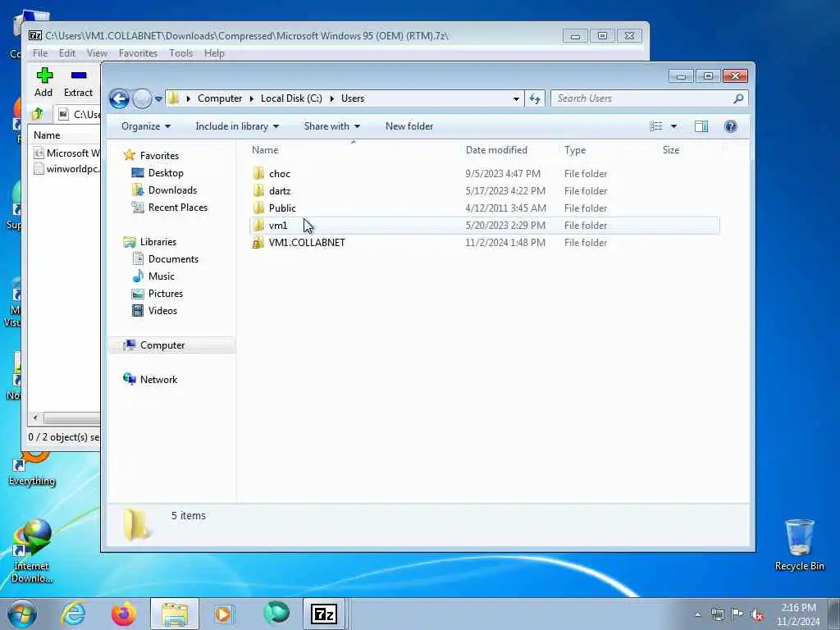This screenshot has height=630, width=840.
Task: Select Favorites in the navigation pane
Action: coord(159,155)
